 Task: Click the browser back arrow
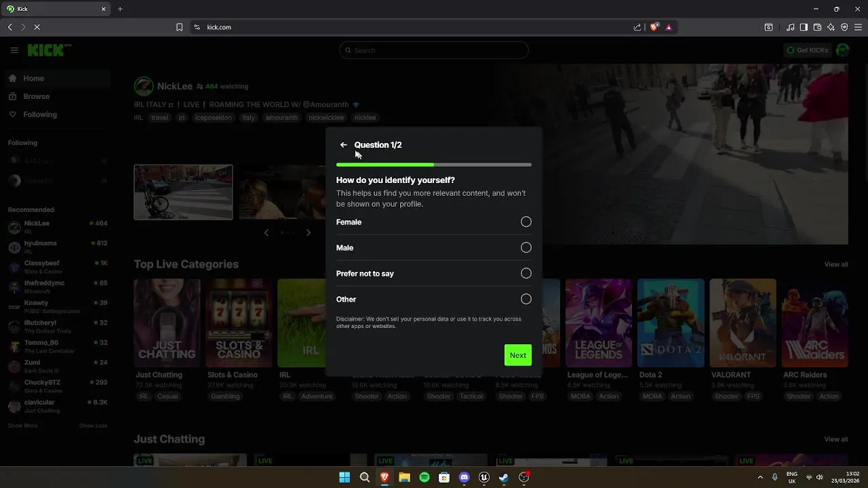click(x=10, y=27)
